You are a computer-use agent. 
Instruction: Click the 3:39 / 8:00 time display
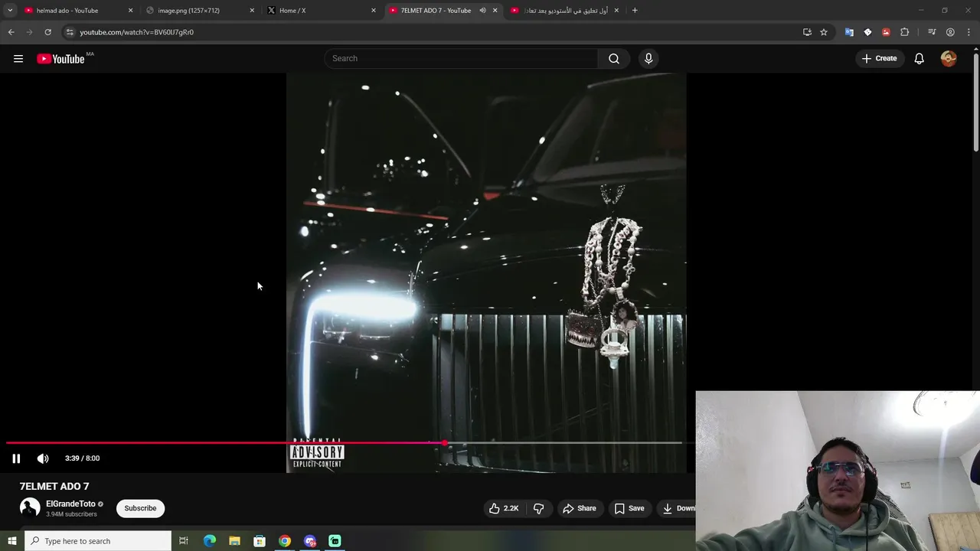coord(82,458)
